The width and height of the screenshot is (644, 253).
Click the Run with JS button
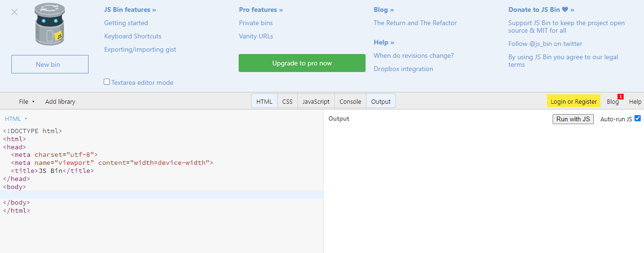coord(573,119)
